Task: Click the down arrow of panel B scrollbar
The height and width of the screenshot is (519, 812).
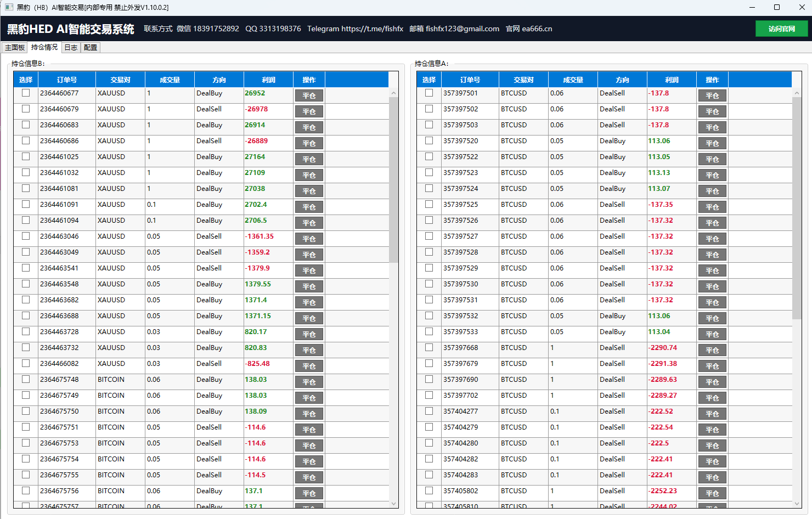Action: coord(393,503)
